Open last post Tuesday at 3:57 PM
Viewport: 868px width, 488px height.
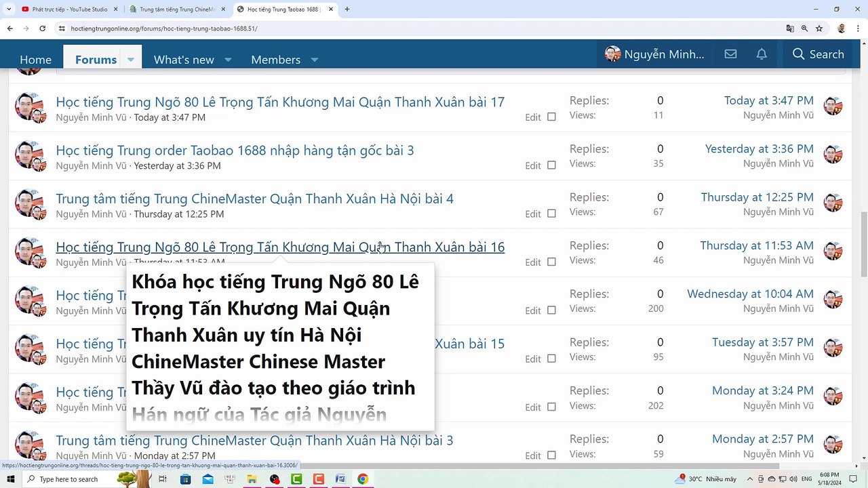point(762,342)
